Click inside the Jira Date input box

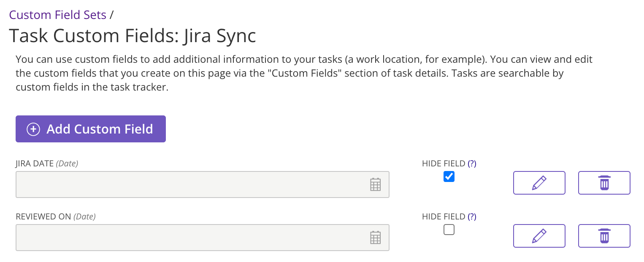(203, 184)
